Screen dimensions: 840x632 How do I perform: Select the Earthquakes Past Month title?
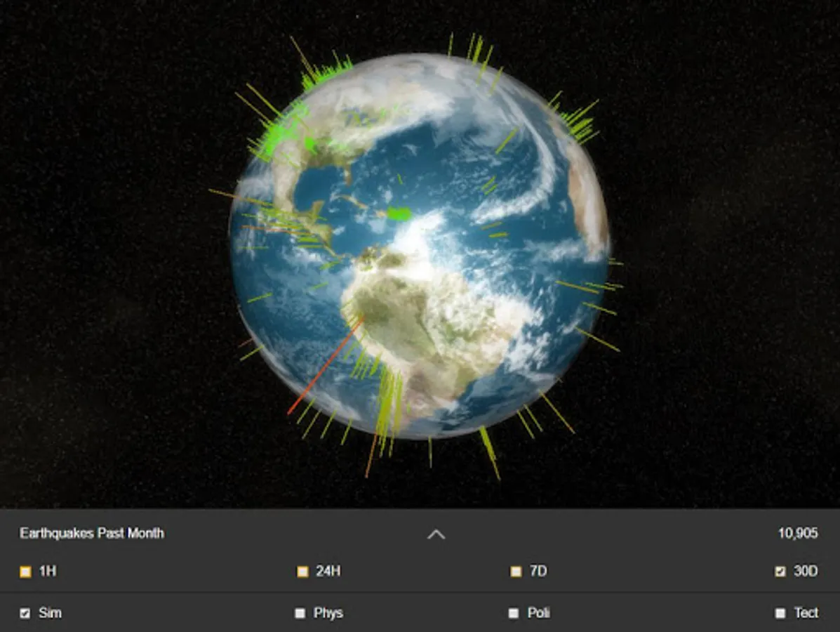click(92, 534)
